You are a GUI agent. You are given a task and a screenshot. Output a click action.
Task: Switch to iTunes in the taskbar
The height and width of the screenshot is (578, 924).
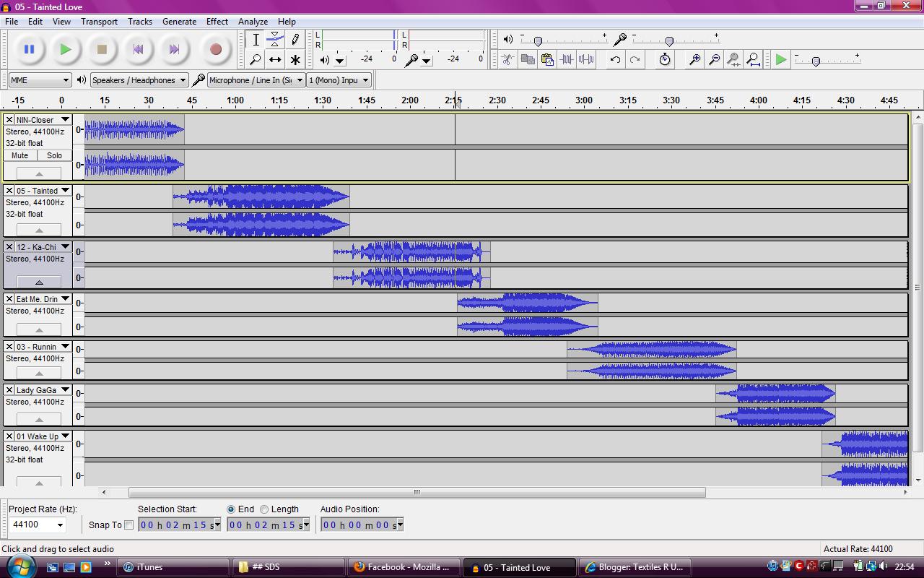173,567
